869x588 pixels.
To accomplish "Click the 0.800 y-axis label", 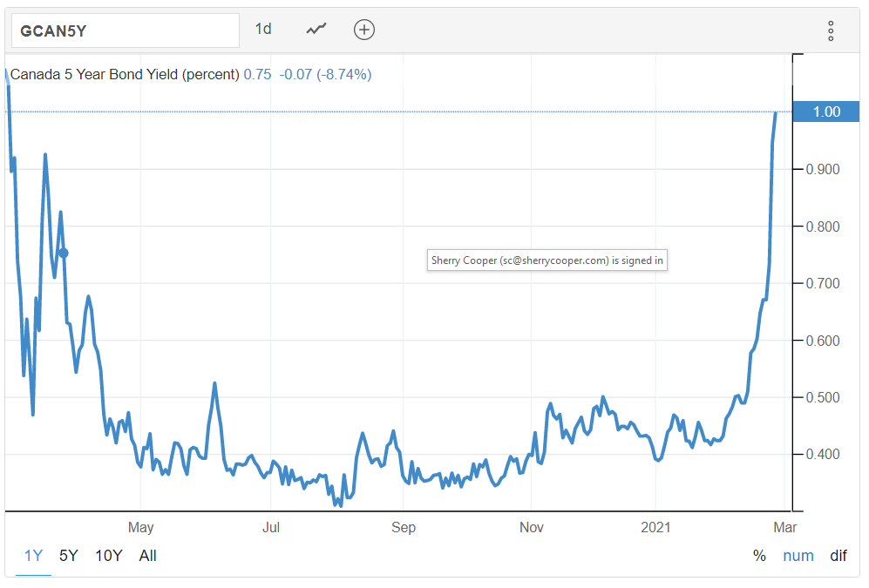I will [x=823, y=226].
